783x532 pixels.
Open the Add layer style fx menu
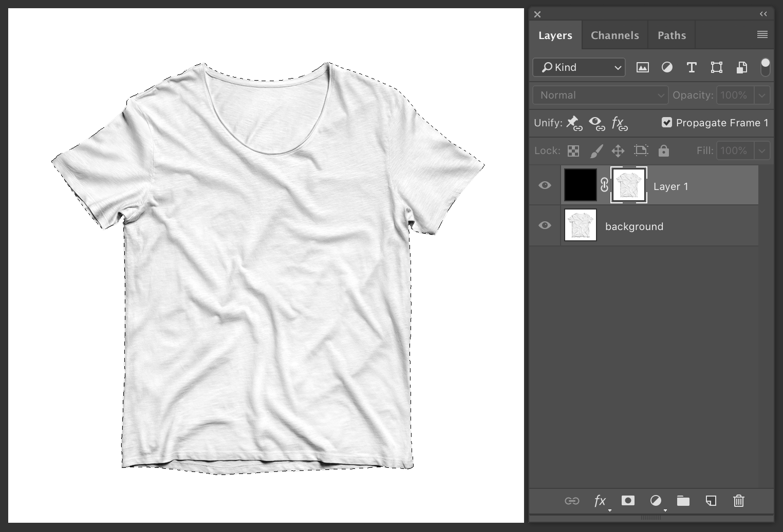click(x=599, y=501)
